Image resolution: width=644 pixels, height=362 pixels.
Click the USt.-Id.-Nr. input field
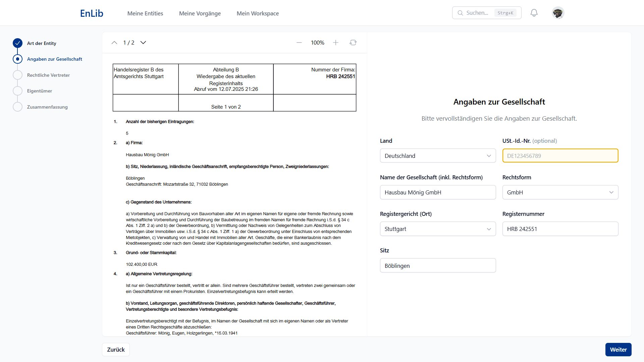(x=560, y=156)
